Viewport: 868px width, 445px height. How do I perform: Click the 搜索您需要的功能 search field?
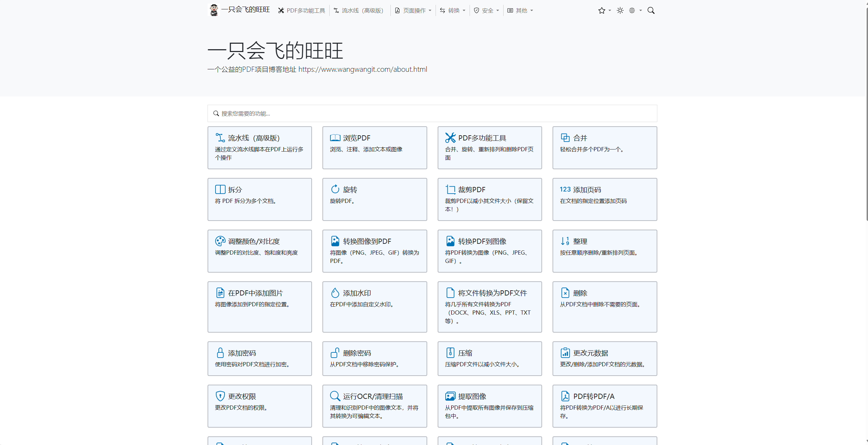pos(432,113)
